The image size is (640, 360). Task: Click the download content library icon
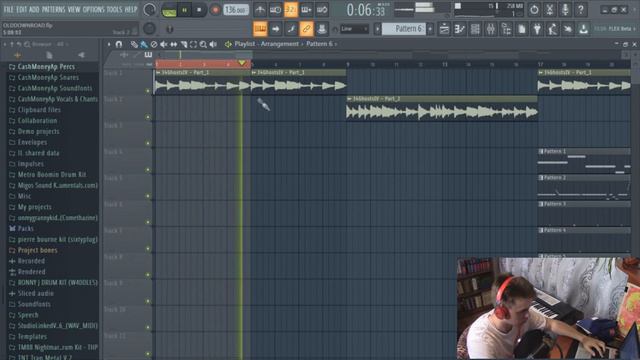point(584,29)
